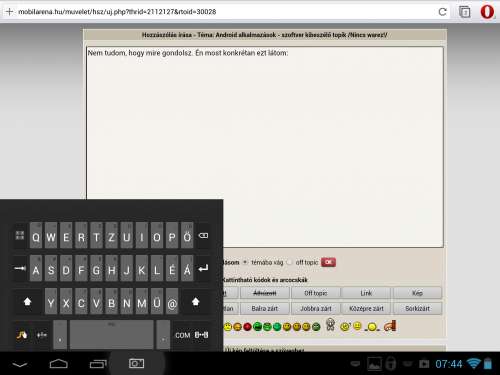Apply center alignment with 'Középre zárt'
Screen dimensions: 500x375
click(366, 308)
